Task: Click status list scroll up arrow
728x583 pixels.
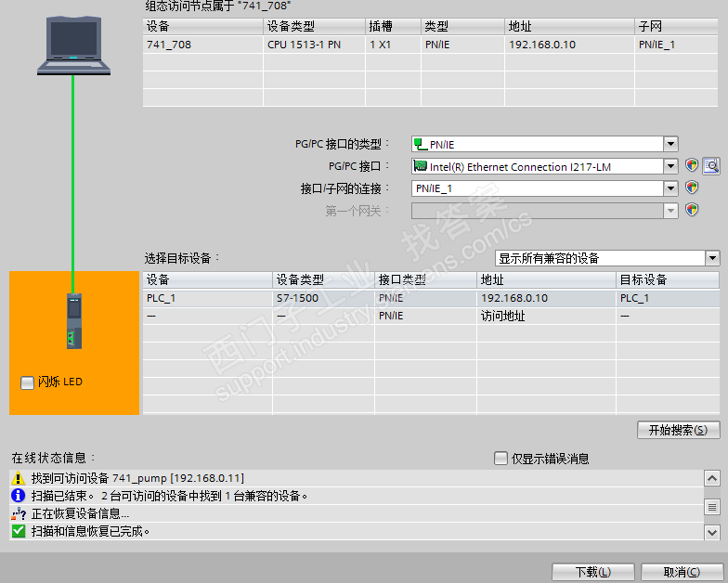Action: [x=711, y=477]
